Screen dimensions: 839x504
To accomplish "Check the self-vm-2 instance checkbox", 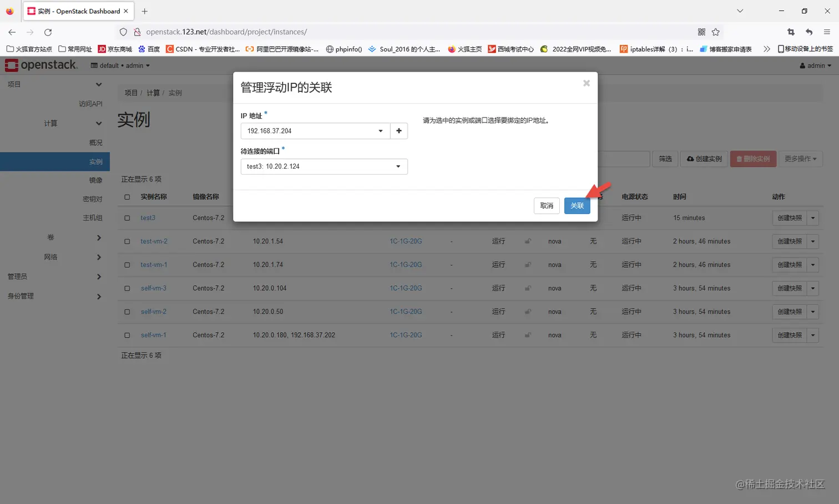I will click(x=127, y=312).
